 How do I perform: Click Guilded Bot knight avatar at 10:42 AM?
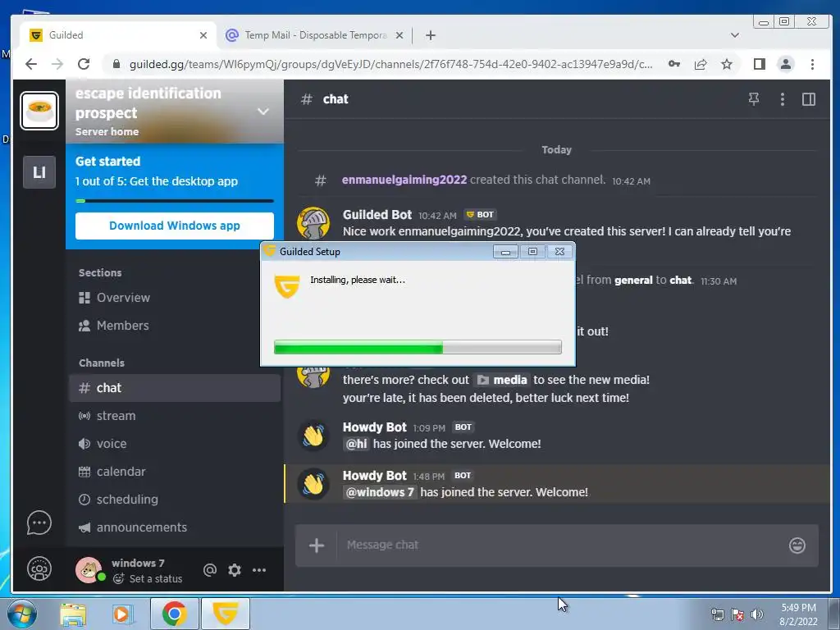(x=313, y=223)
